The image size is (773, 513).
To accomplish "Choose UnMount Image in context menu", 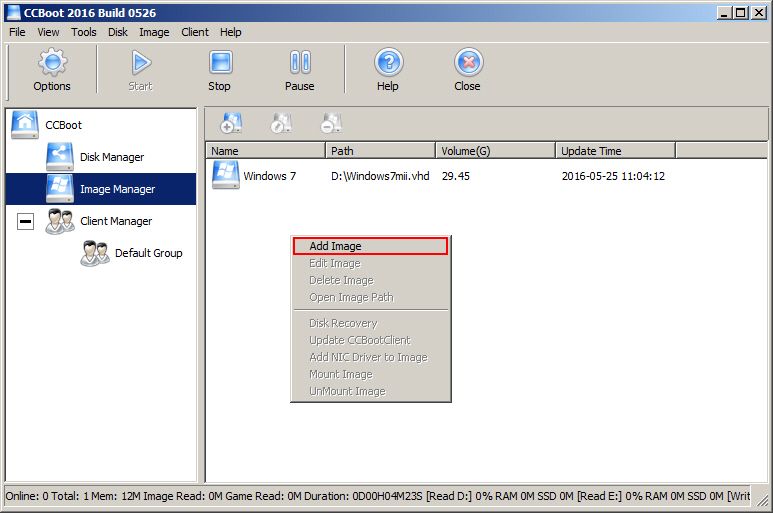I will point(370,391).
